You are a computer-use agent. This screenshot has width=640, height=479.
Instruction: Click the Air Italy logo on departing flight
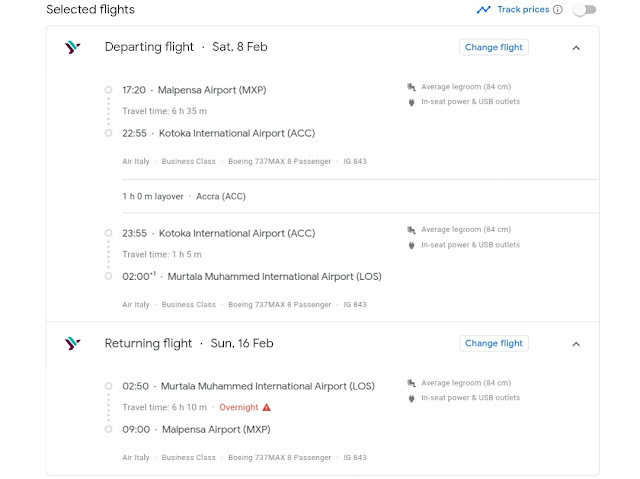pyautogui.click(x=72, y=47)
